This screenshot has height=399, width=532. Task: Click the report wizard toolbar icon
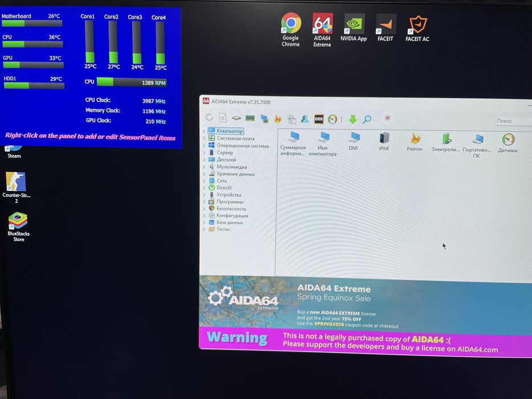[292, 119]
